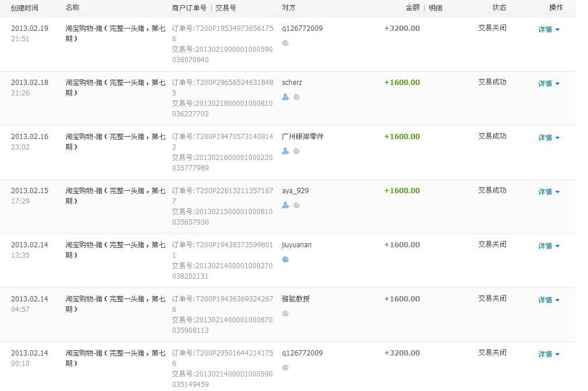
Task: Click the blue add-contact icon under scherz
Action: click(x=285, y=97)
